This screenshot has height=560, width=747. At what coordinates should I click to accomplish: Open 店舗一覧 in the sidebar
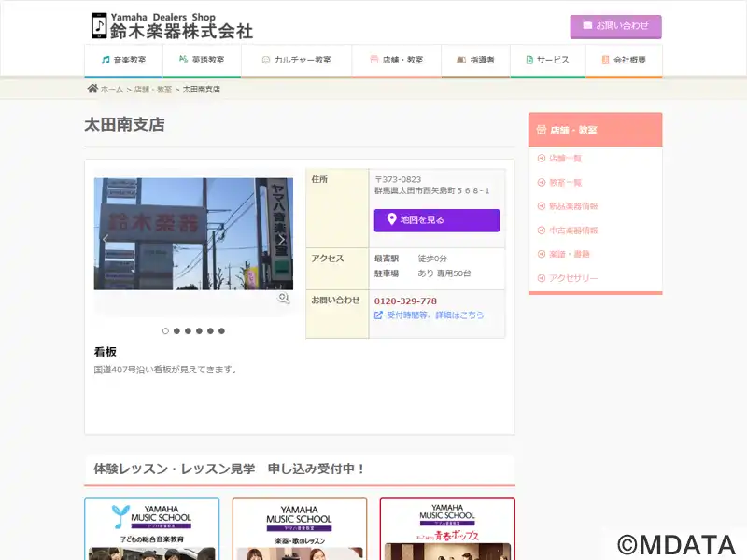[x=566, y=159]
